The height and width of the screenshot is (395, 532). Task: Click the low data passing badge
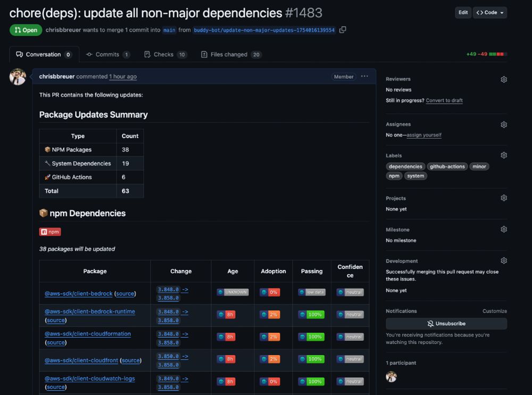click(x=312, y=292)
